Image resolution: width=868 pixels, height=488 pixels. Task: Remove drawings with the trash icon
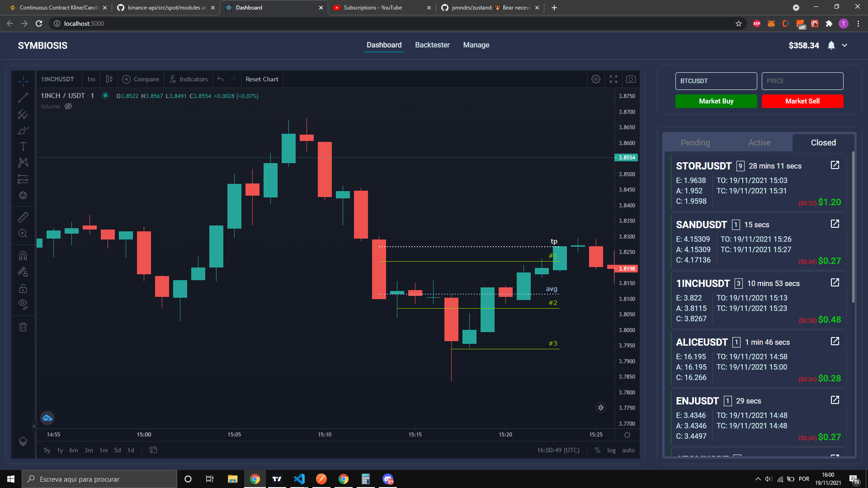click(x=23, y=327)
